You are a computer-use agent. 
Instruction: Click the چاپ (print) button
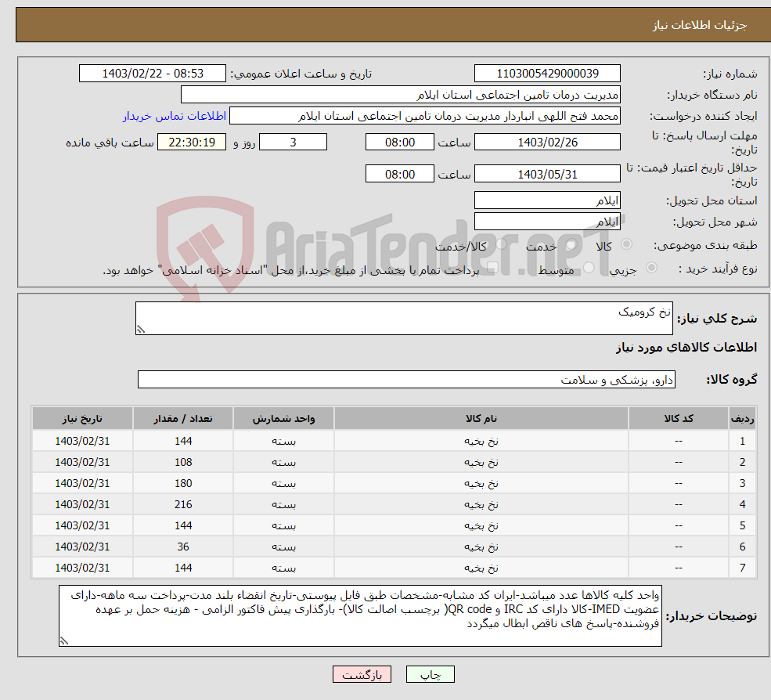pyautogui.click(x=430, y=674)
